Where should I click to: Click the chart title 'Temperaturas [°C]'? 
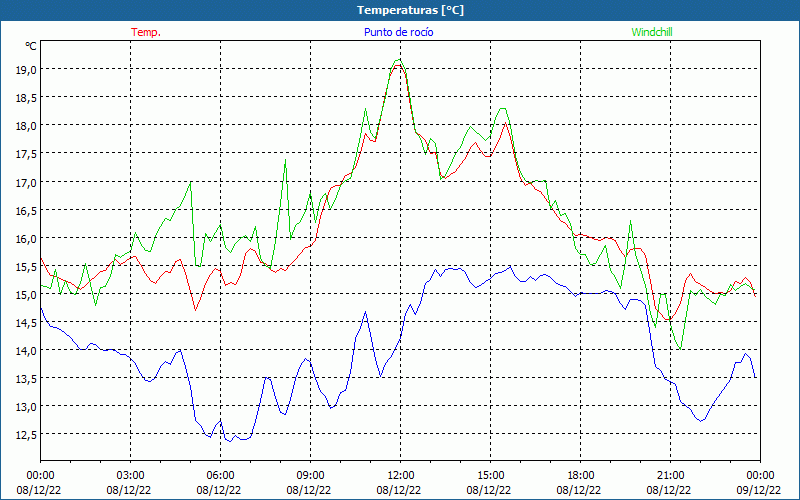(410, 10)
